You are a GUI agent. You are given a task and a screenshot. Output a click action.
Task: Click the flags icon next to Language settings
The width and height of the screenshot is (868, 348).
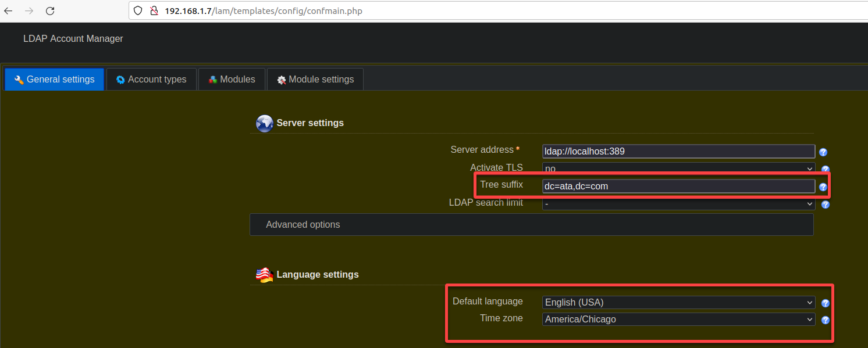[x=265, y=275]
